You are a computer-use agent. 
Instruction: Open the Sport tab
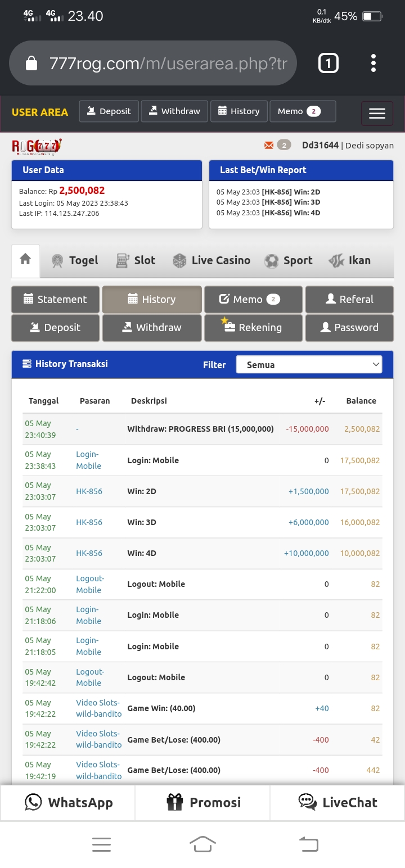point(288,260)
